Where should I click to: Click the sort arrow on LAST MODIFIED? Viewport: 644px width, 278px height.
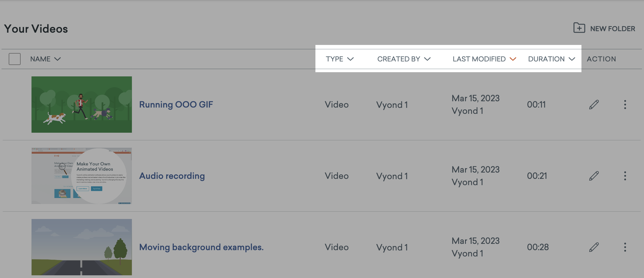(513, 59)
